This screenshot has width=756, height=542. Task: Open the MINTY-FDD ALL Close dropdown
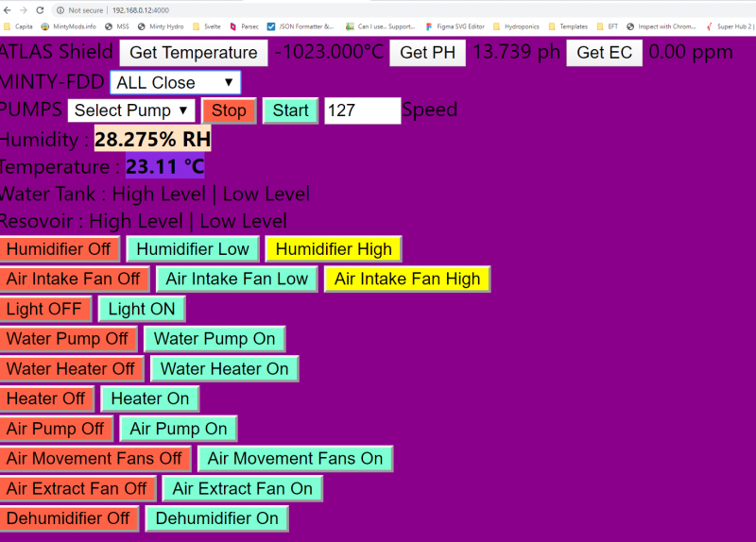pos(175,83)
